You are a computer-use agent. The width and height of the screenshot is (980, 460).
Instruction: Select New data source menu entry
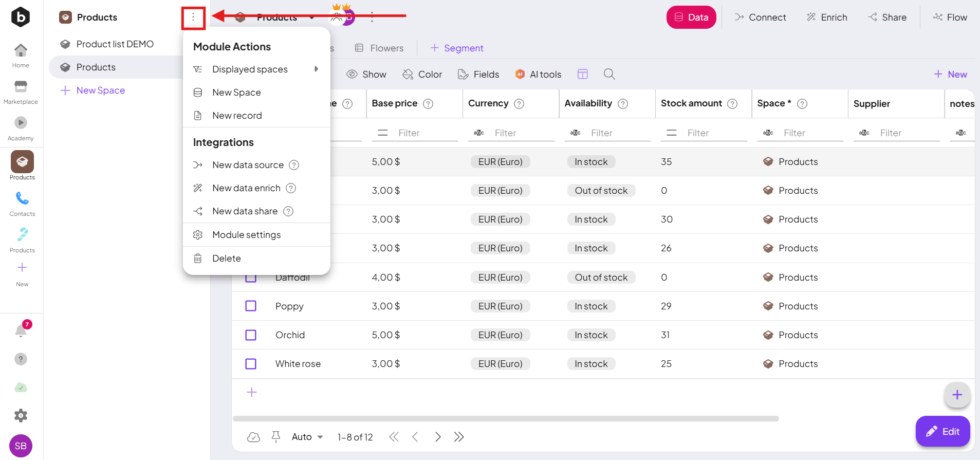click(x=248, y=165)
